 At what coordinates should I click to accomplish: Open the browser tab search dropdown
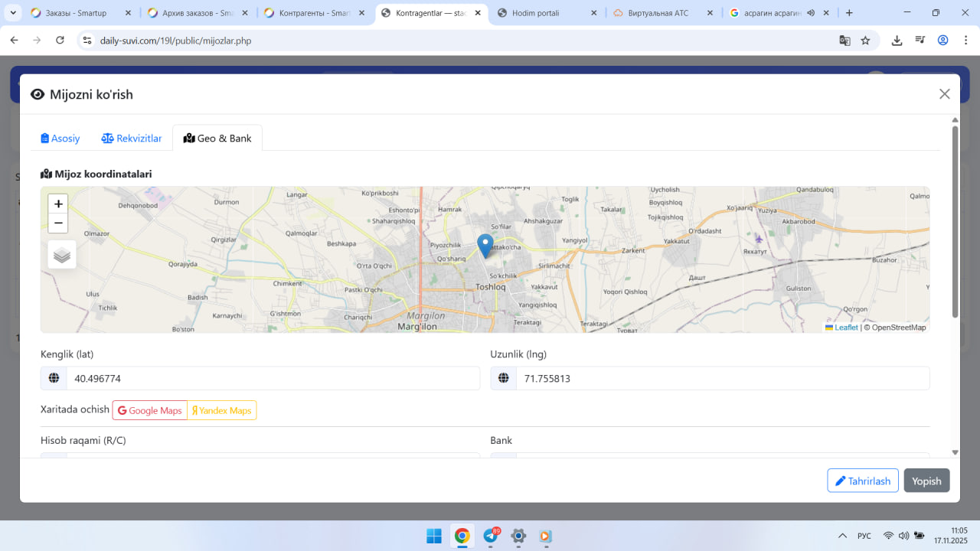13,13
